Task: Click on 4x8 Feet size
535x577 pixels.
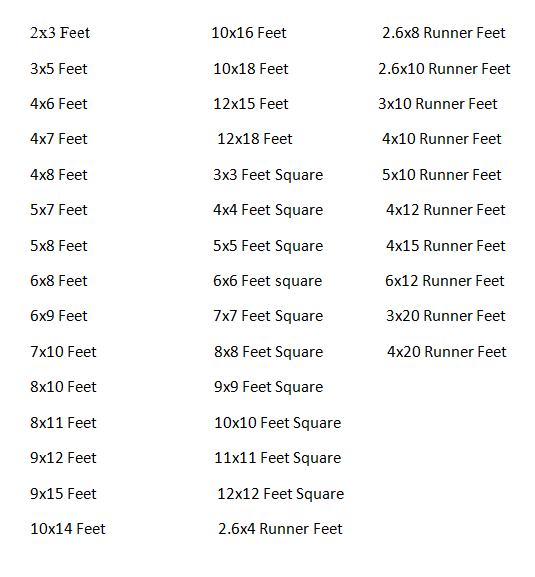Action: point(59,175)
